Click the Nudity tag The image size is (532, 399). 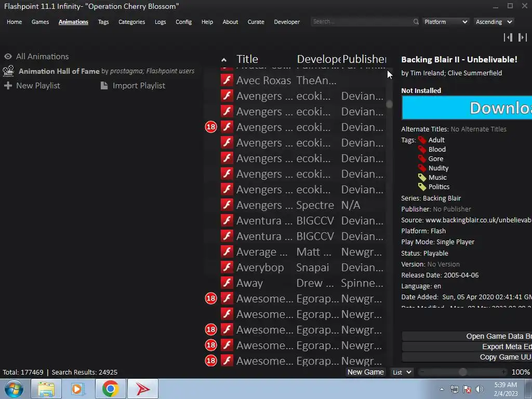pos(438,168)
